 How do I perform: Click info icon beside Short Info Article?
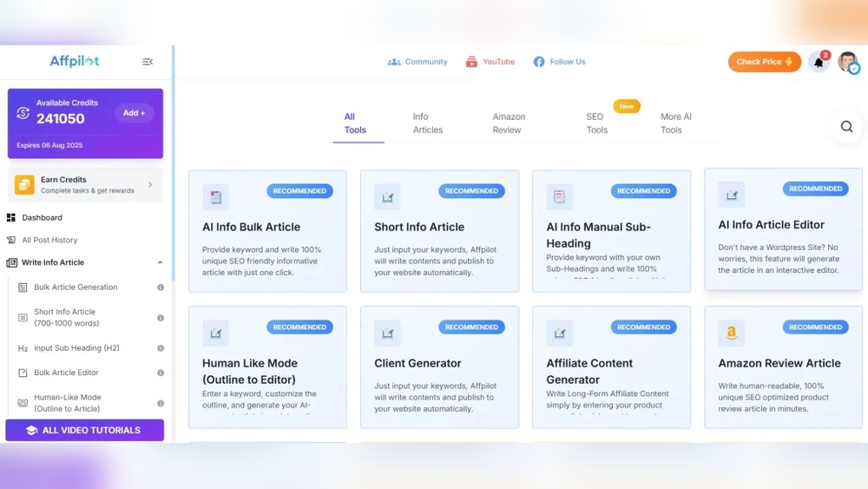[161, 318]
